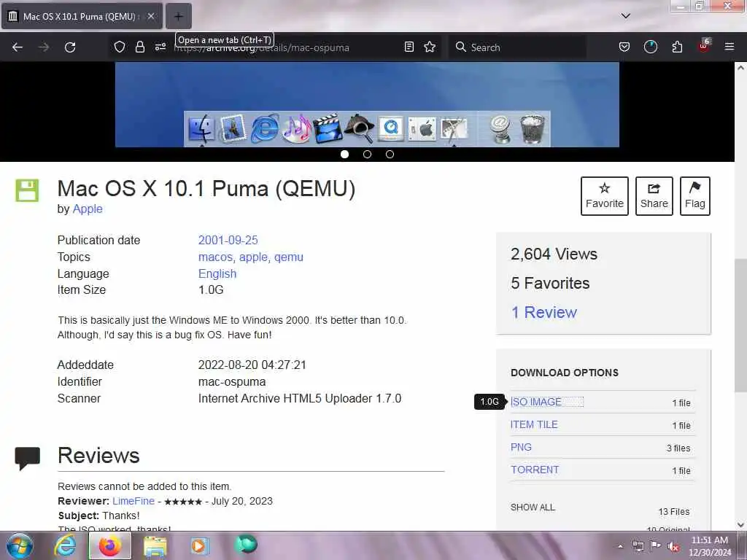747x560 pixels.
Task: Click the 2,604 Views text
Action: point(554,254)
